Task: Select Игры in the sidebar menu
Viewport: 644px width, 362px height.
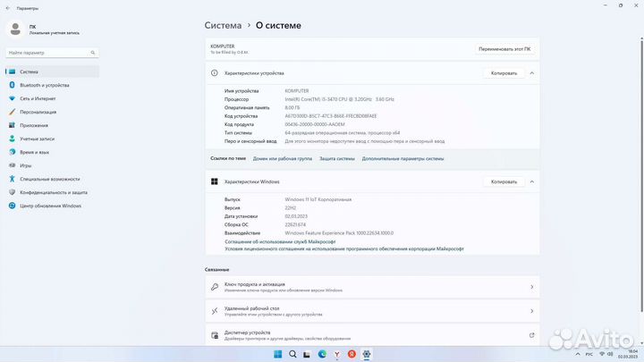Action: click(x=26, y=165)
